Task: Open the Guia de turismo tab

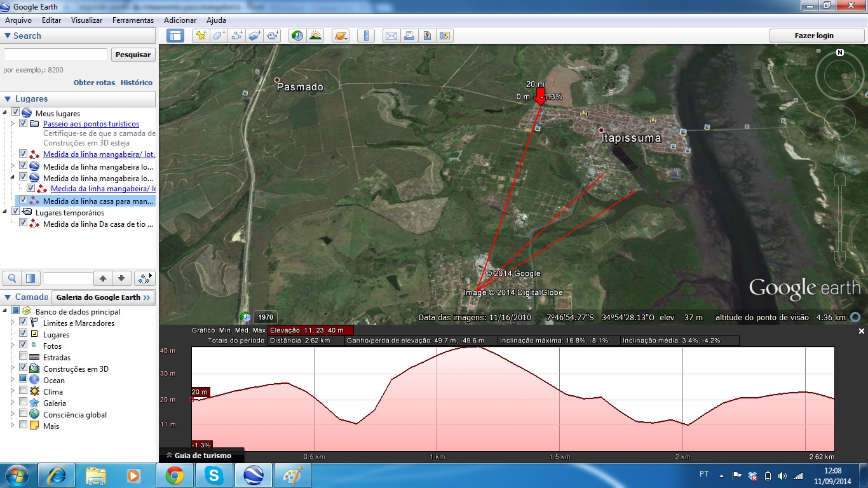Action: (x=201, y=456)
